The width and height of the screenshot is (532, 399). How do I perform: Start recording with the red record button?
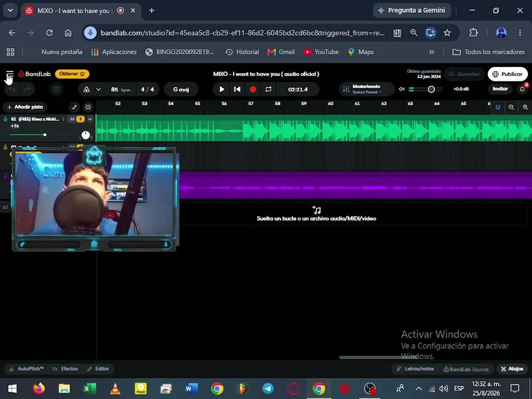tap(253, 89)
